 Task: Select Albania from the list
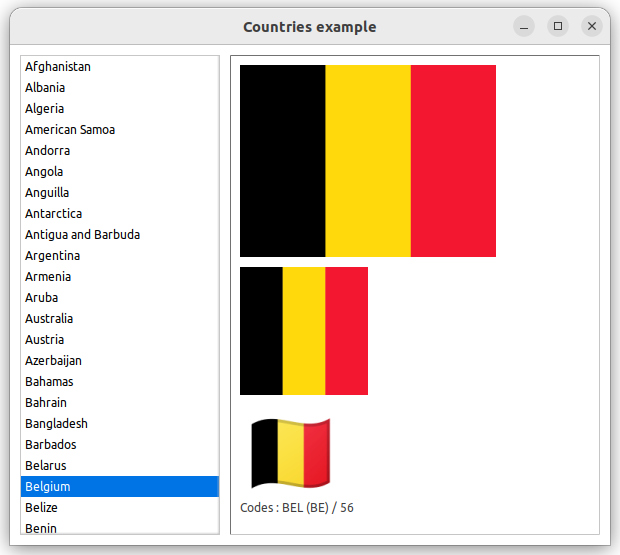(45, 88)
